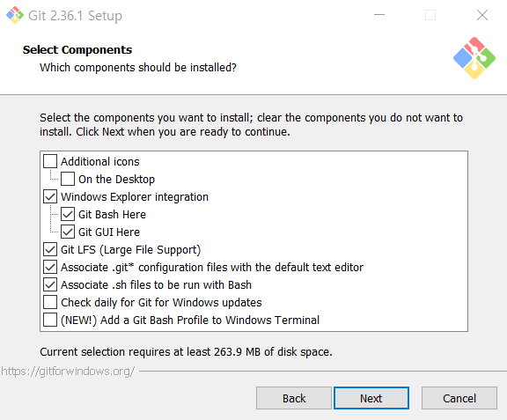This screenshot has height=420, width=507.
Task: Open the gitforwindows.org link
Action: [68, 372]
